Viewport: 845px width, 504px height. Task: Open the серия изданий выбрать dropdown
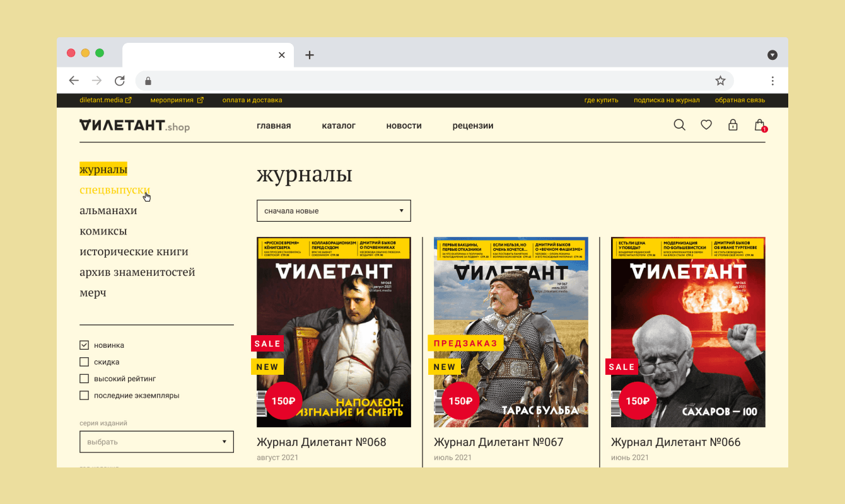(x=156, y=442)
